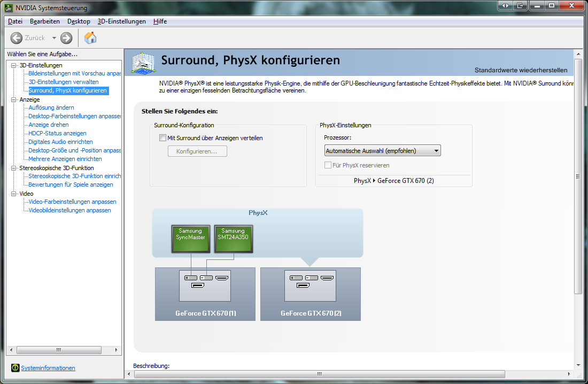Click the Surround PhysX page header icon

tap(143, 63)
